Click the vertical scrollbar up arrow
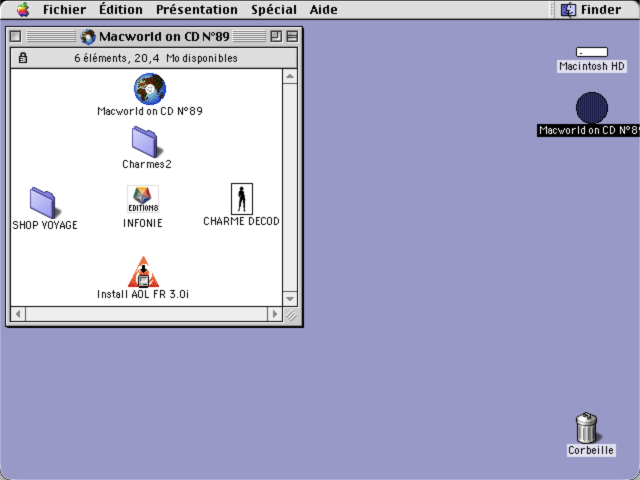Screen dimensions: 640x480 pyautogui.click(x=290, y=76)
